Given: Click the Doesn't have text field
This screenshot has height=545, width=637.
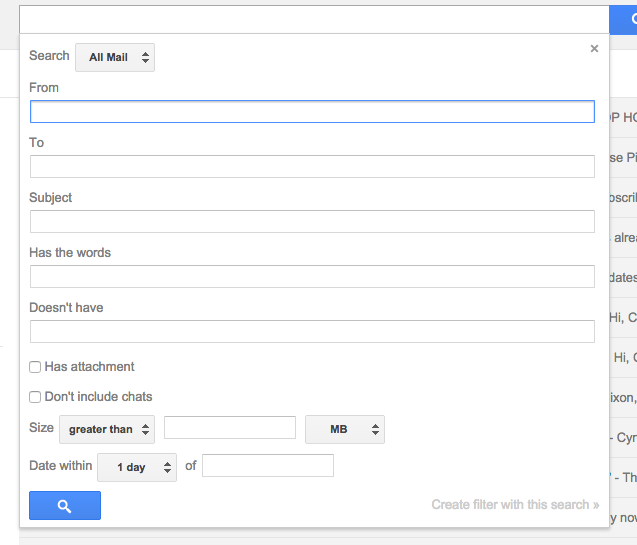Looking at the screenshot, I should [312, 331].
